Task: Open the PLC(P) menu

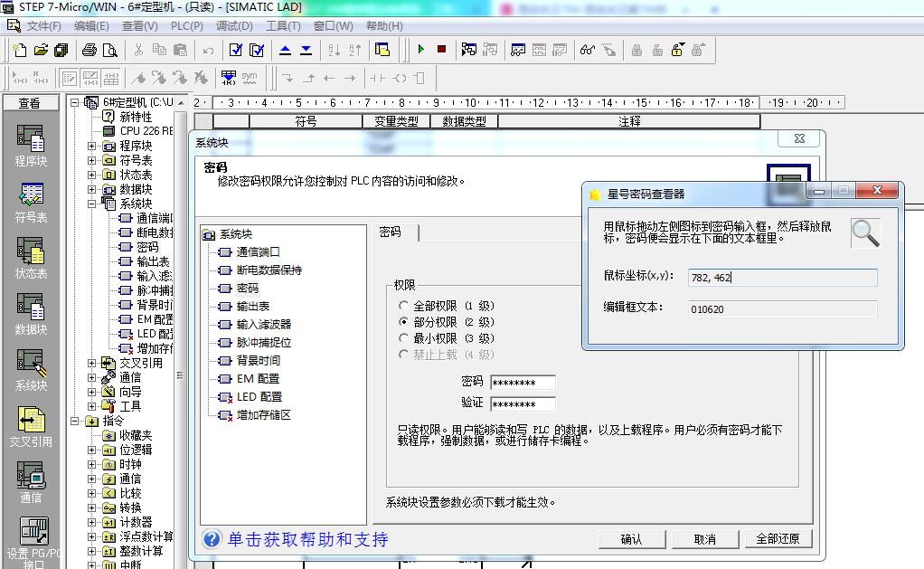Action: click(186, 26)
